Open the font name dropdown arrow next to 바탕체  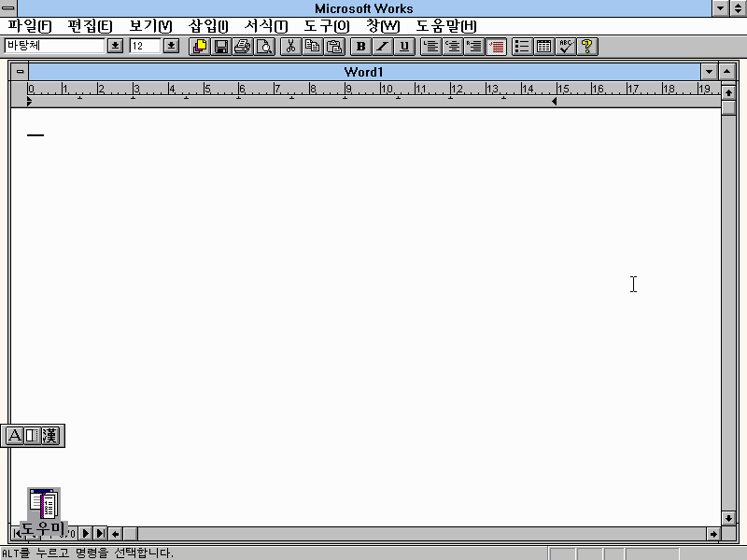tap(115, 46)
